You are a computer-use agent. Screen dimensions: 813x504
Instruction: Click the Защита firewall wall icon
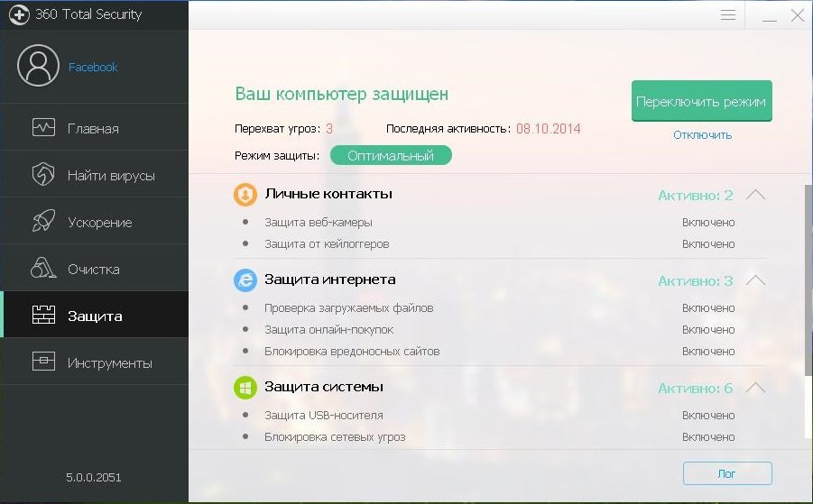43,315
